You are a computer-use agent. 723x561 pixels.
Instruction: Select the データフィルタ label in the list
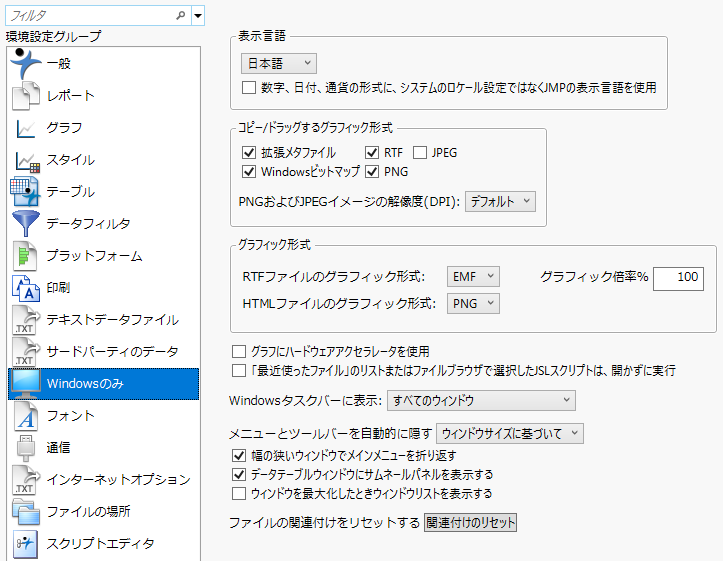click(x=89, y=224)
